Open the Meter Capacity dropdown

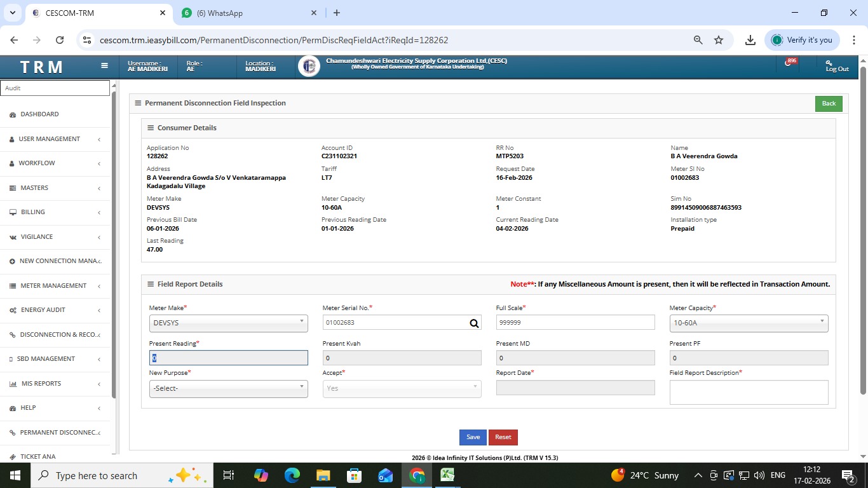749,323
